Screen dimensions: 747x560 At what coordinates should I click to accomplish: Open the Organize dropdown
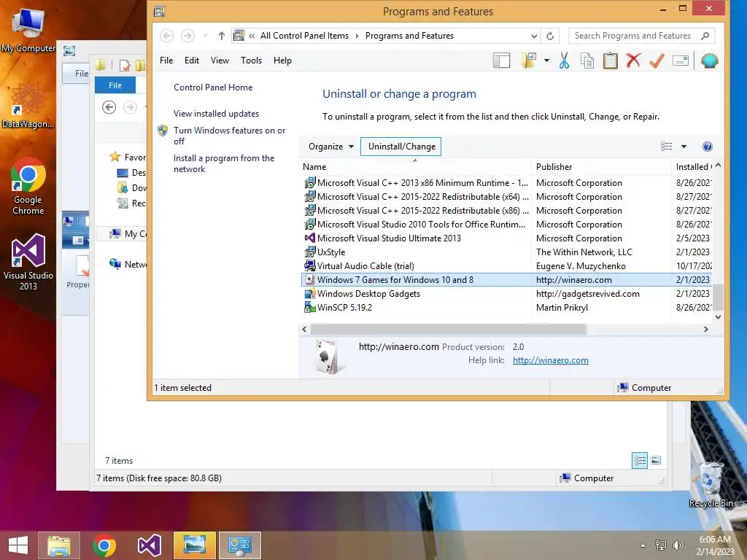coord(330,147)
